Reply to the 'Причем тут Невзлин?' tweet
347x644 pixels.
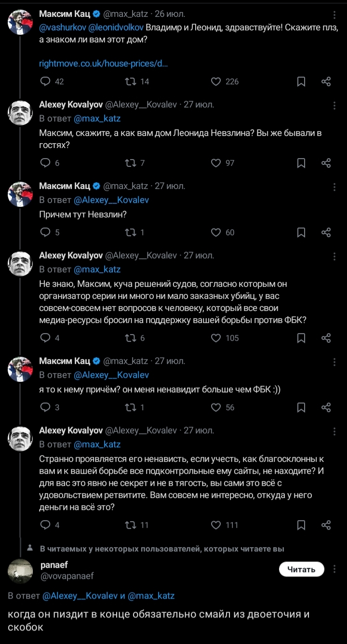[x=45, y=232]
